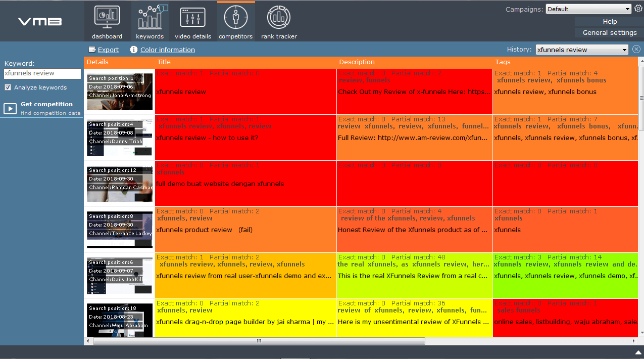Open the dashboard section icon
The image size is (644, 359).
coord(107,18)
